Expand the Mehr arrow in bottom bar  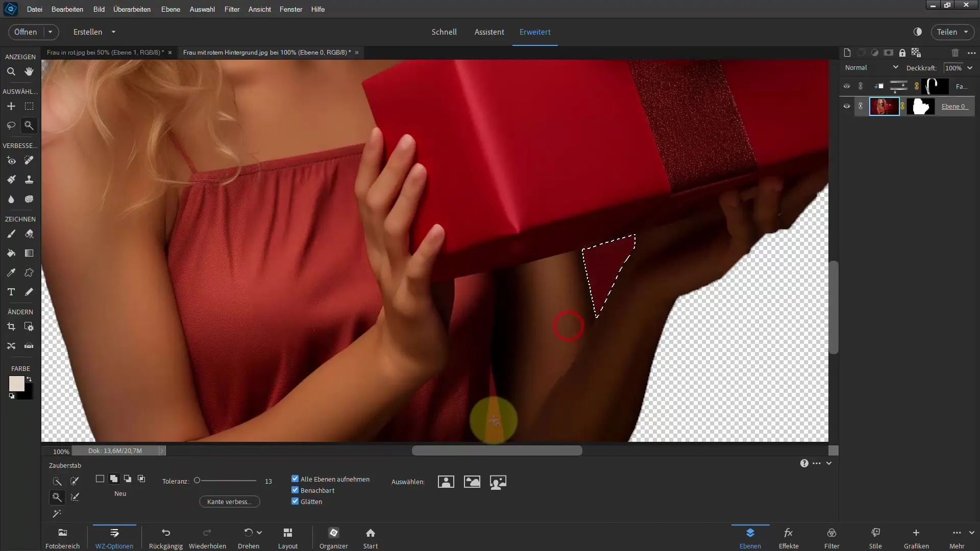(x=971, y=533)
